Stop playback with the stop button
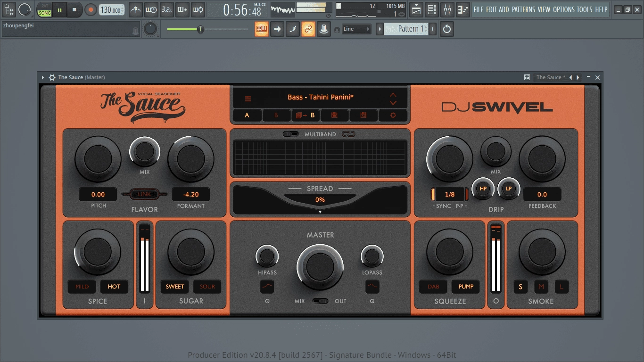This screenshot has width=644, height=362. (74, 9)
